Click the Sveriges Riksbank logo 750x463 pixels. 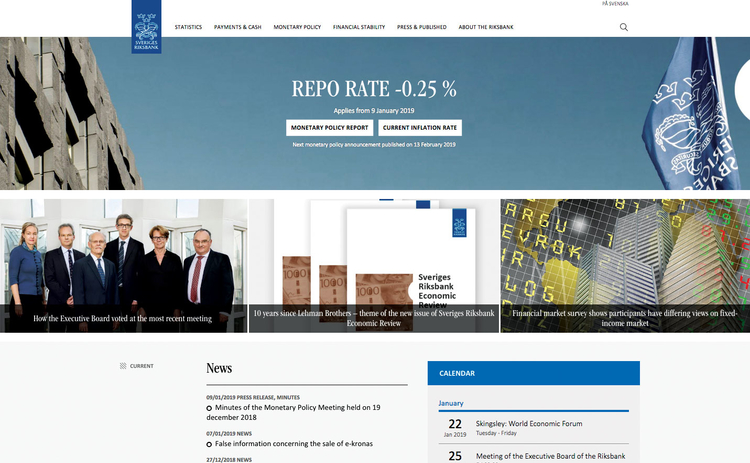point(146,27)
